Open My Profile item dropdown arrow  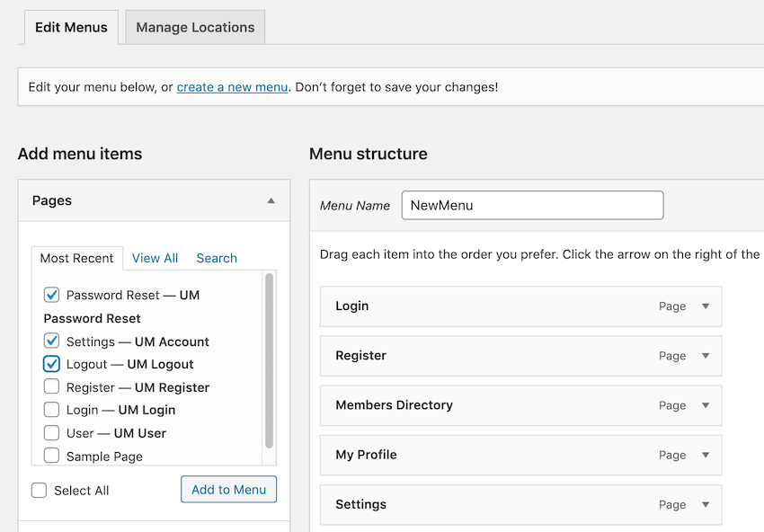click(x=706, y=455)
